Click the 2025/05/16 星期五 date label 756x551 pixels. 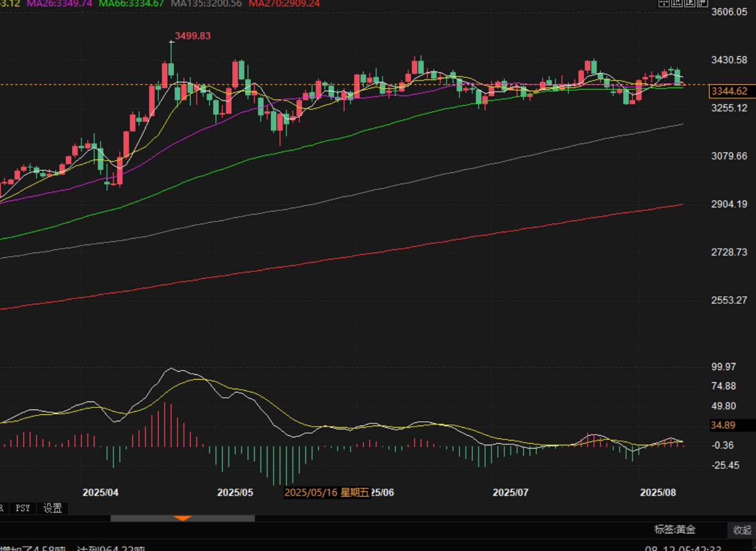coord(327,492)
